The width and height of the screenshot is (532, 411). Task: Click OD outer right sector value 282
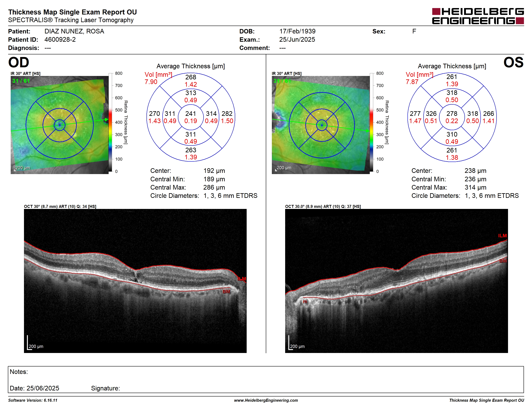pyautogui.click(x=227, y=114)
